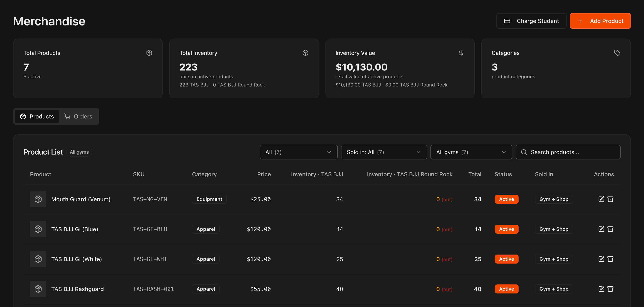Open the editor for TAS BJJ Gi (White)
Viewport: 644px width, 307px height.
click(x=601, y=259)
